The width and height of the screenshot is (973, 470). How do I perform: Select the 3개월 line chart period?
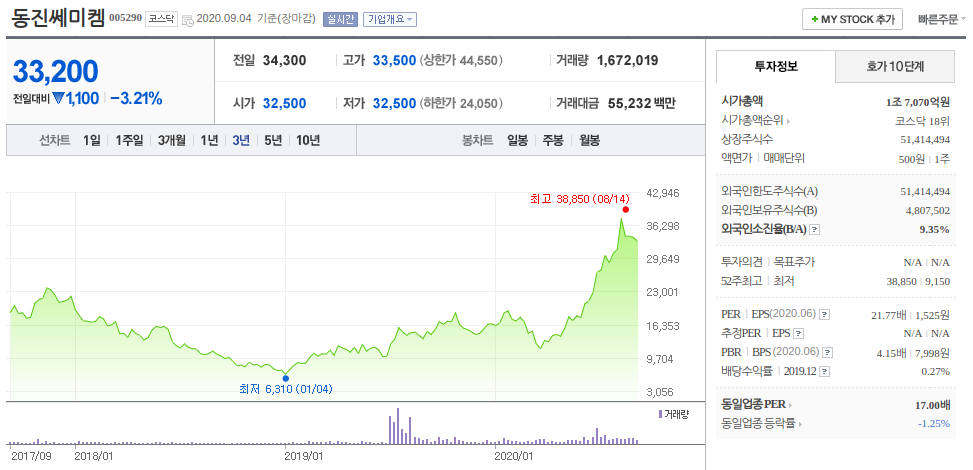[x=171, y=140]
